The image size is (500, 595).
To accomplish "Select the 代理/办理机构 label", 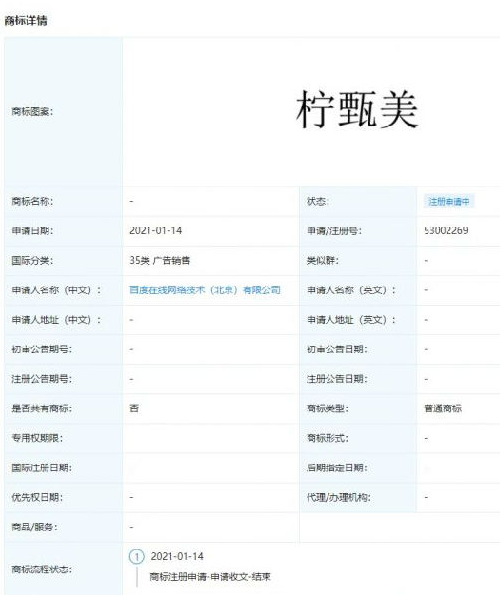I will (338, 497).
